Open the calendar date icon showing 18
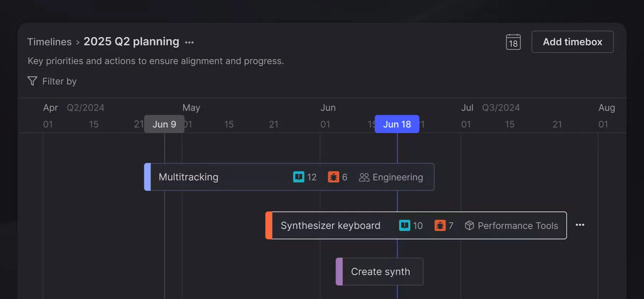Viewport: 644px width, 299px height. (x=513, y=42)
